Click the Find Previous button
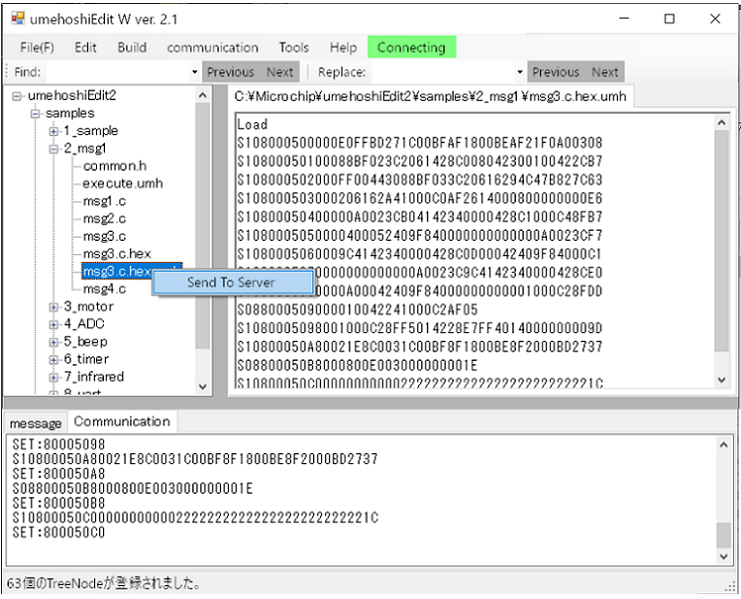The width and height of the screenshot is (741, 599). coord(230,72)
